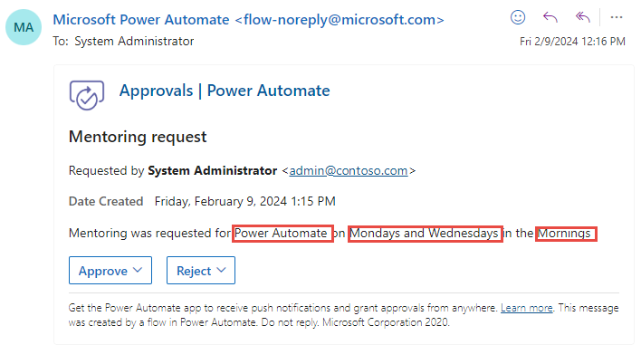Click the smiley react emoji icon
This screenshot has width=641, height=364.
pyautogui.click(x=518, y=17)
